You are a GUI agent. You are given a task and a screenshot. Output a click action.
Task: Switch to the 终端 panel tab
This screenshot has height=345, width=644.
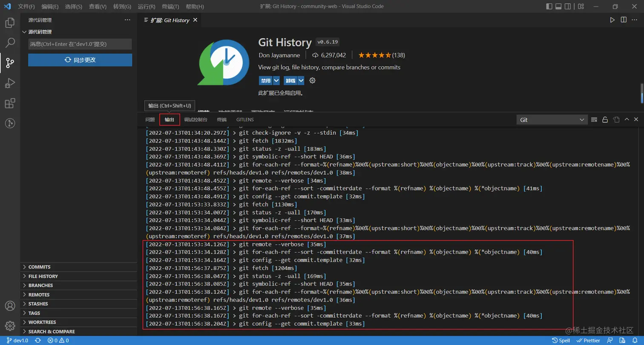click(x=222, y=120)
